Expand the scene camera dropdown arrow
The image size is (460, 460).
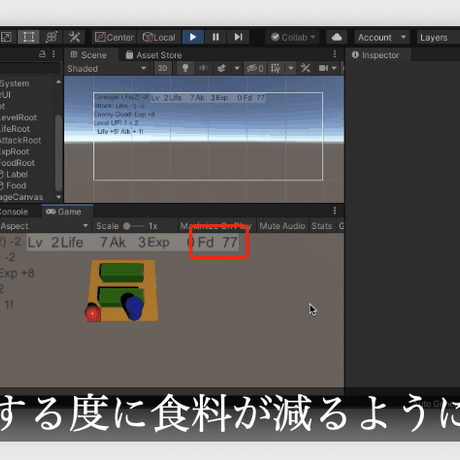334,69
